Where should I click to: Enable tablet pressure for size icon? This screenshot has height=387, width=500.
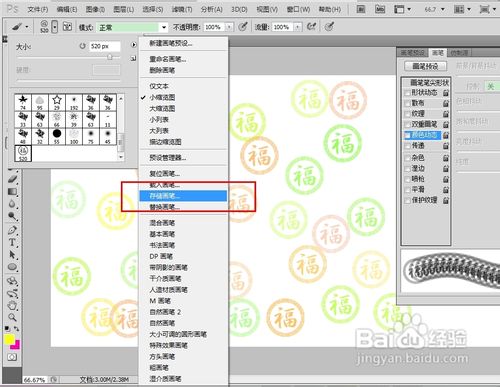[x=329, y=26]
